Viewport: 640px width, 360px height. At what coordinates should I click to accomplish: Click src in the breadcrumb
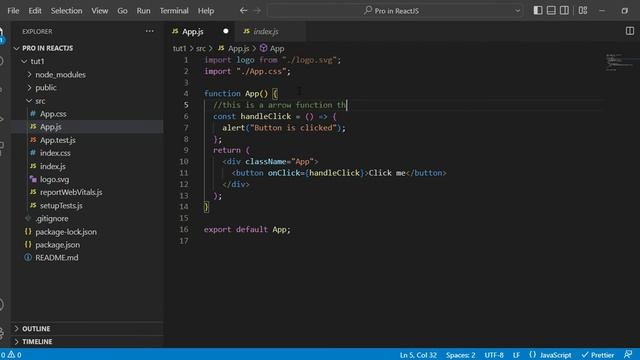pyautogui.click(x=201, y=48)
